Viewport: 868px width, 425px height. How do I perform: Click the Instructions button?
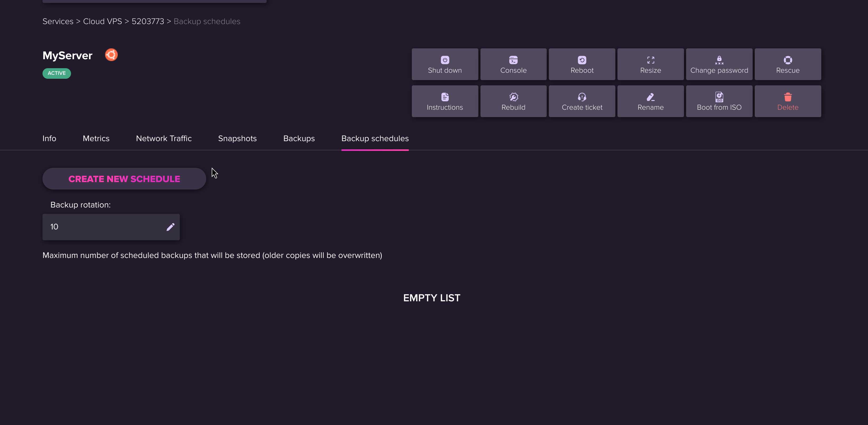click(x=445, y=101)
